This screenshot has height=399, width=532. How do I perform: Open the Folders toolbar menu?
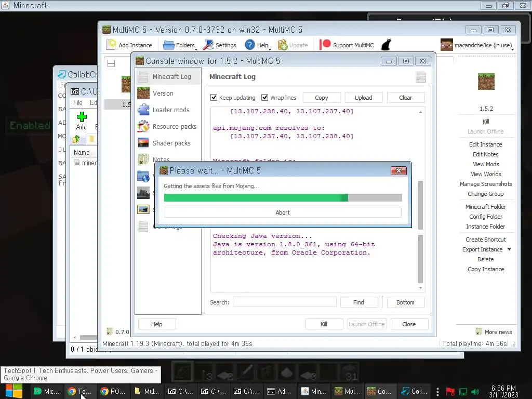point(180,45)
